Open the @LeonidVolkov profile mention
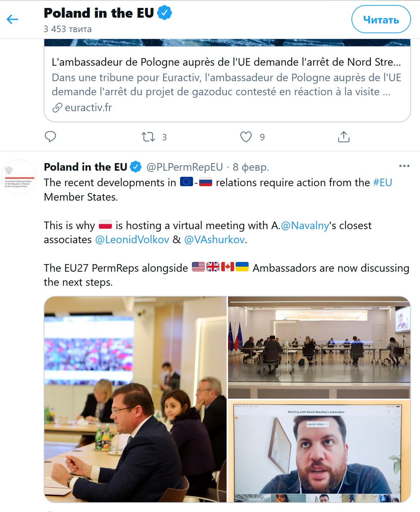This screenshot has width=420, height=512. point(132,240)
